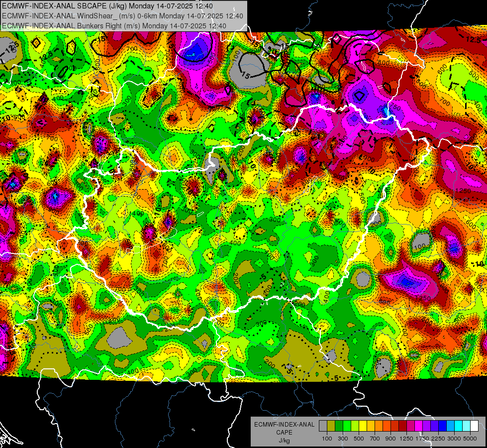Click the legend value 2250
The height and width of the screenshot is (448, 487).
tap(438, 439)
